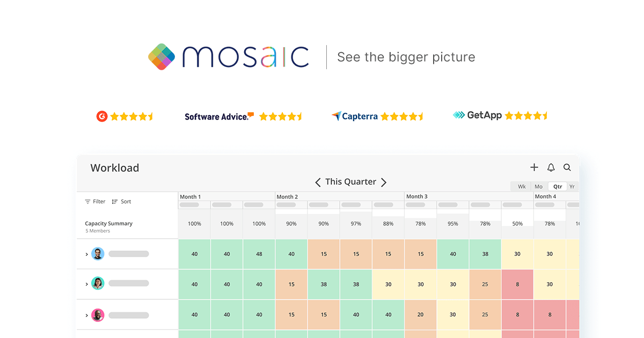Screen dimensions: 644x338
Task: Click the Month 2 column header
Action: tap(288, 196)
